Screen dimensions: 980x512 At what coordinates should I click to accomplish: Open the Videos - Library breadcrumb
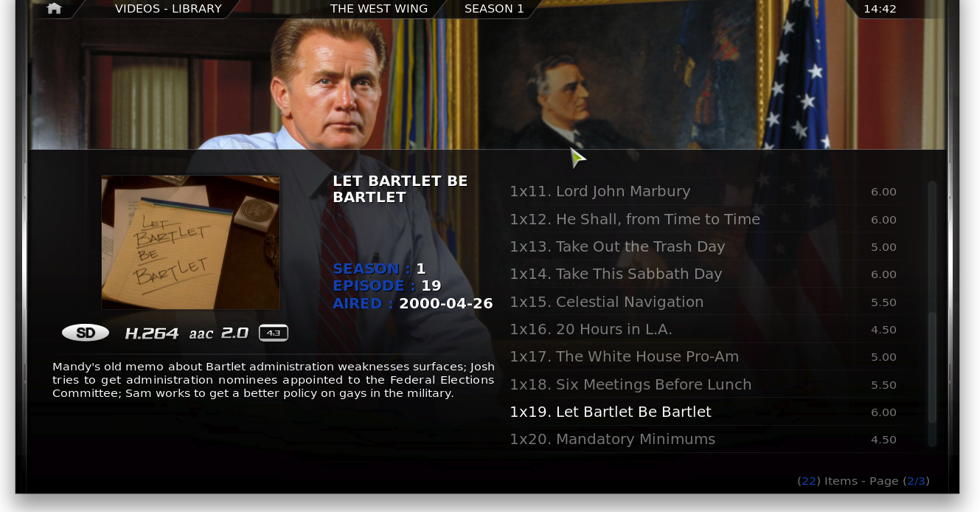(x=168, y=9)
